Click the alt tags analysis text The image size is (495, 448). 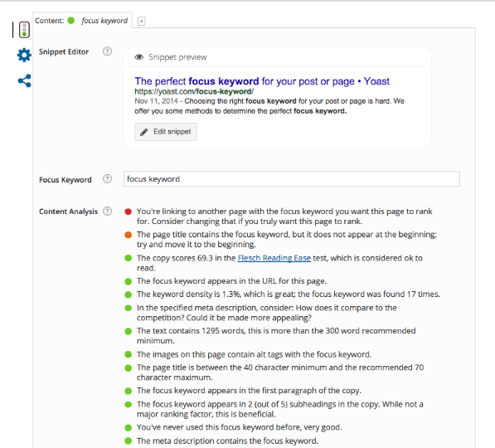tap(254, 354)
